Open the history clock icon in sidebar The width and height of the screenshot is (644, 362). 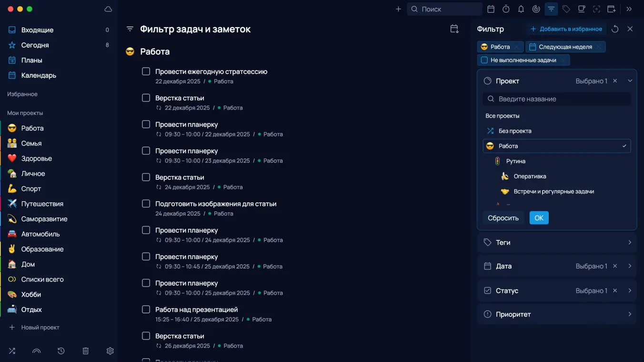click(x=61, y=351)
